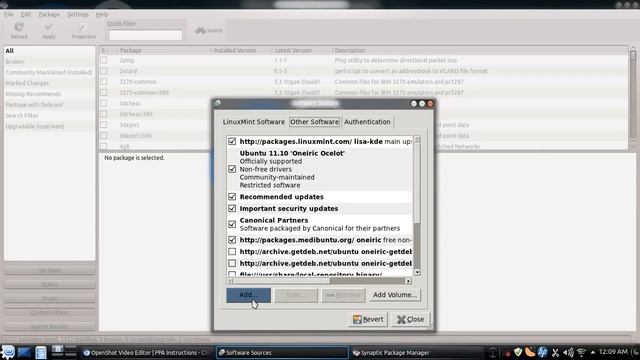
Task: Click the security shield tray icon
Action: click(x=518, y=352)
